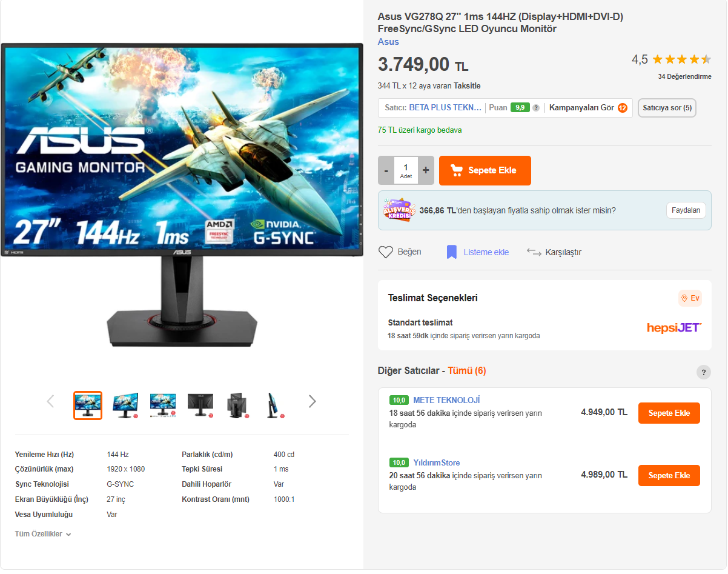Click the heart Beğen icon
Viewport: 728px width, 574px height.
point(386,252)
